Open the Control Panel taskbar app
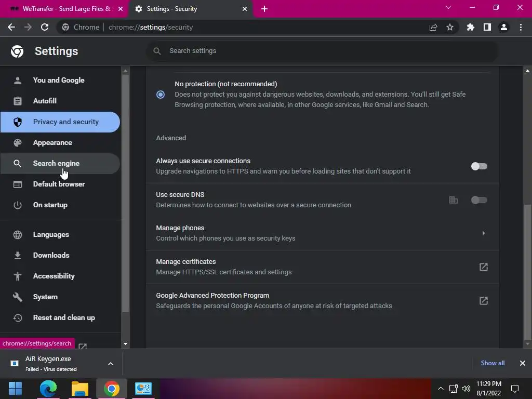532x399 pixels. 143,389
